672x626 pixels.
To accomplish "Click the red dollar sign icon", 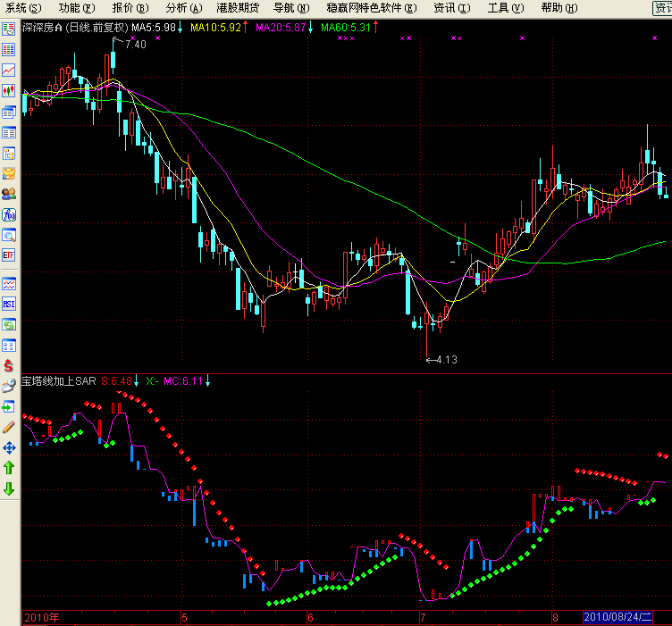I will [9, 365].
